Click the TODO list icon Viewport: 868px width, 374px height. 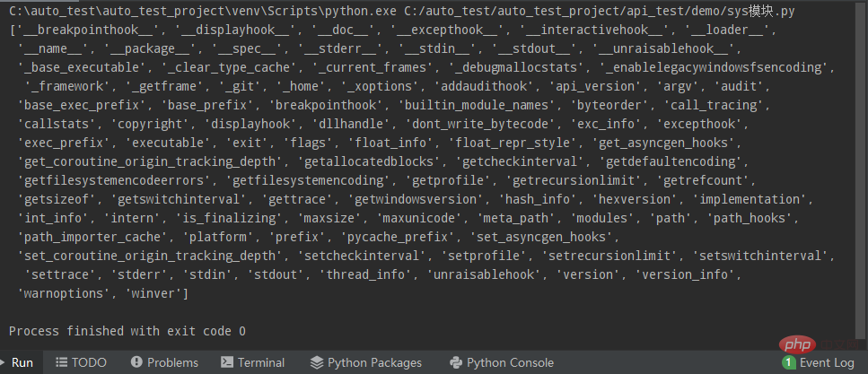[62, 362]
